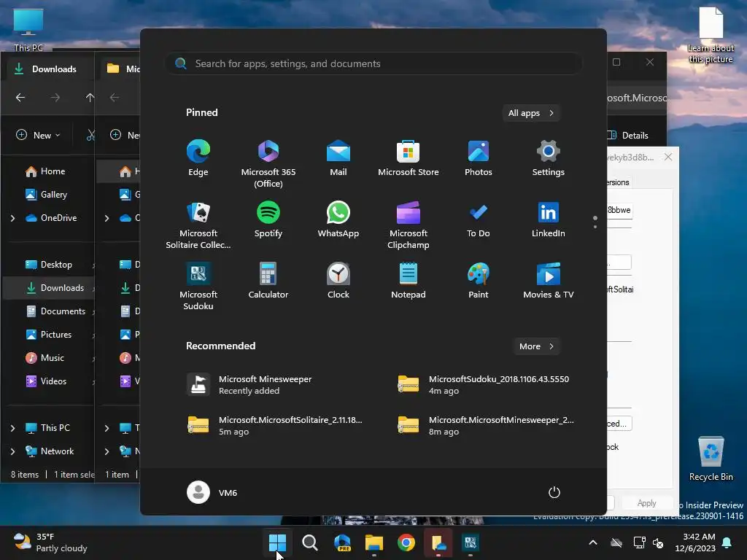Viewport: 747px width, 560px height.
Task: Launch Microsoft Solitaire Collection
Action: 198,225
